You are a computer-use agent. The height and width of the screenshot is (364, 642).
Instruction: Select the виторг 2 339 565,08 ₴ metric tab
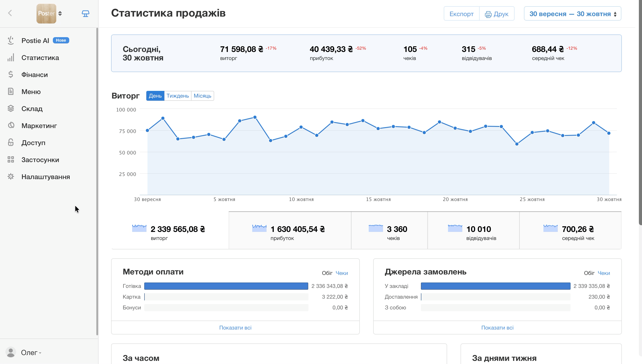(170, 230)
